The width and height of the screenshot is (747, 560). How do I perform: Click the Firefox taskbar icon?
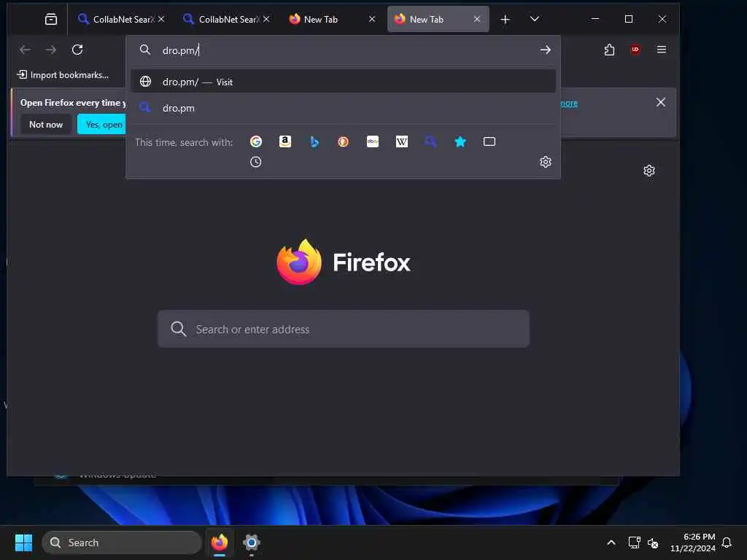coord(219,542)
